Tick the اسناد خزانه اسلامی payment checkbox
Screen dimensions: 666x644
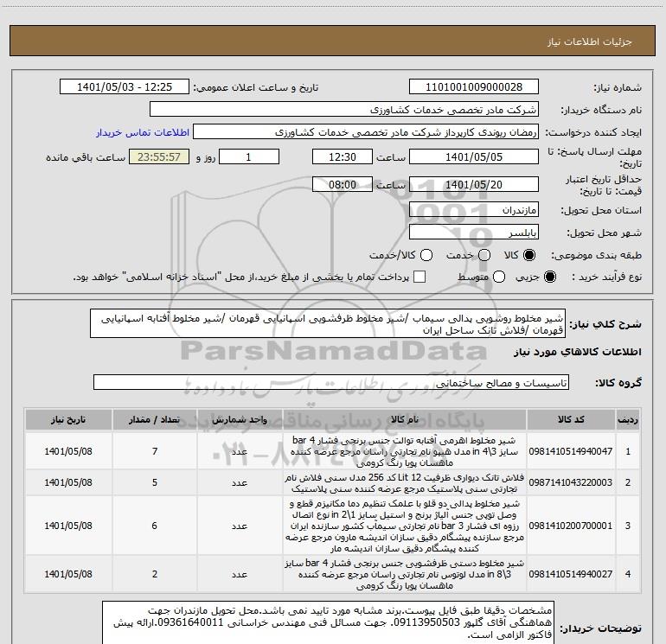tap(419, 277)
